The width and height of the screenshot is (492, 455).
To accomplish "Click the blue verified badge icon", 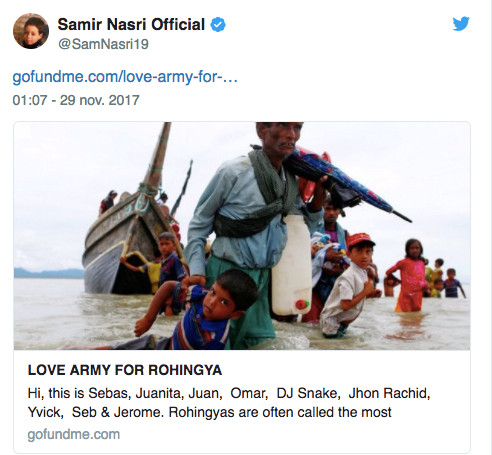I will point(218,25).
